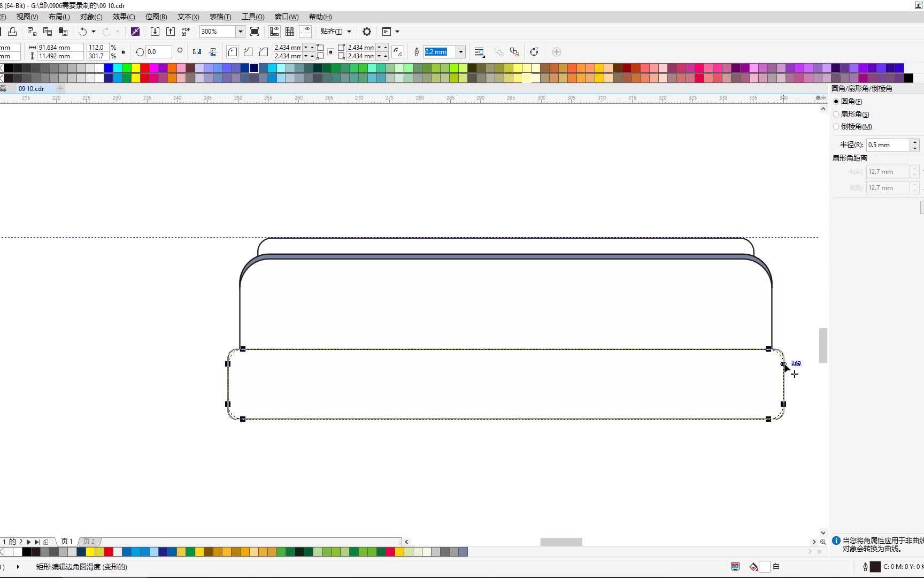Click the Quick customize plus icon

[557, 52]
